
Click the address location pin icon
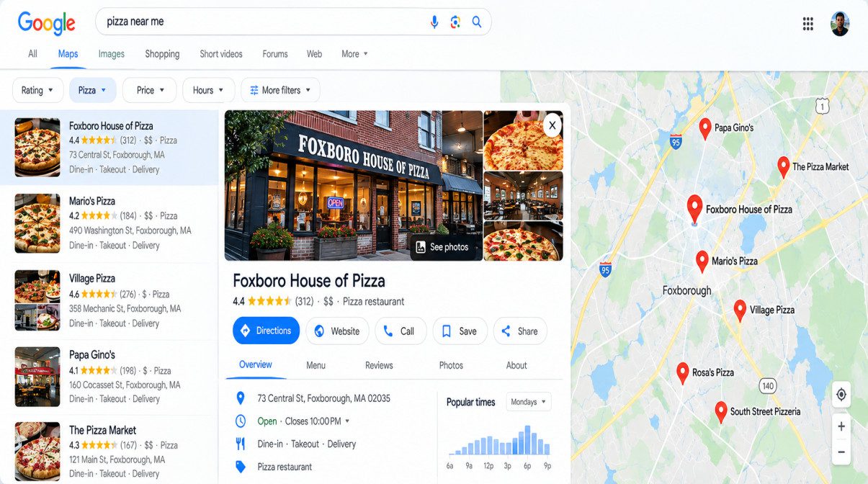click(241, 398)
